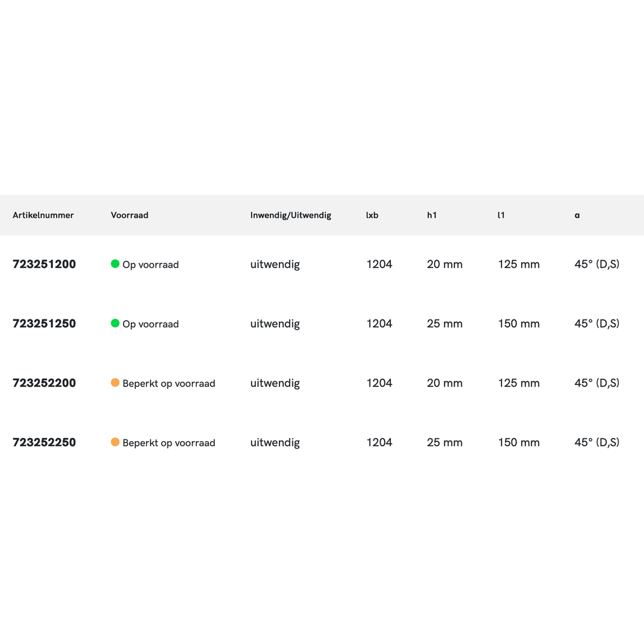The height and width of the screenshot is (644, 644).
Task: Click 'Op voorraad' text in 723251200 row
Action: (x=151, y=265)
